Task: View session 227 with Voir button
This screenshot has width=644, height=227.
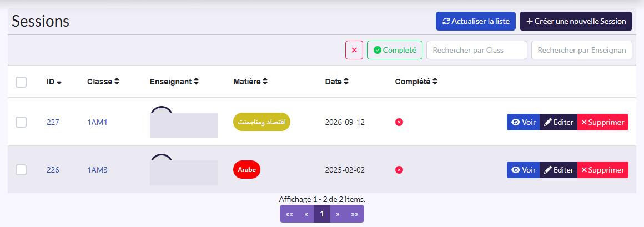Action: pyautogui.click(x=523, y=122)
